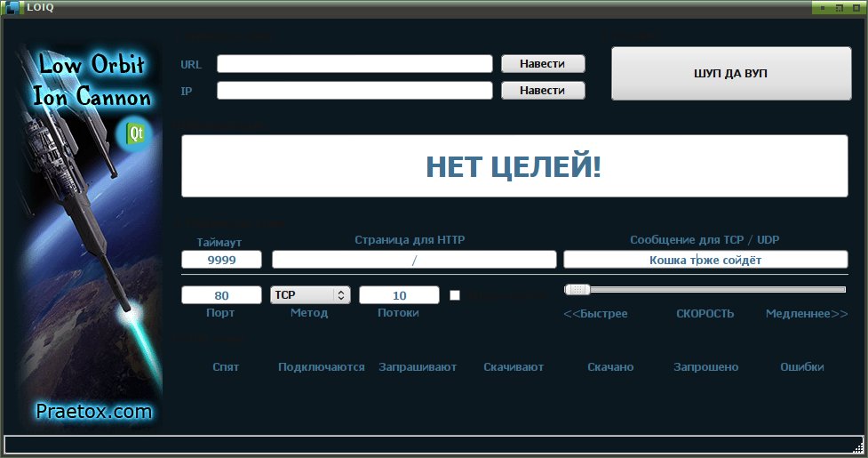Toggle the checkbox next to the Потоки field
The height and width of the screenshot is (458, 868).
click(x=455, y=295)
